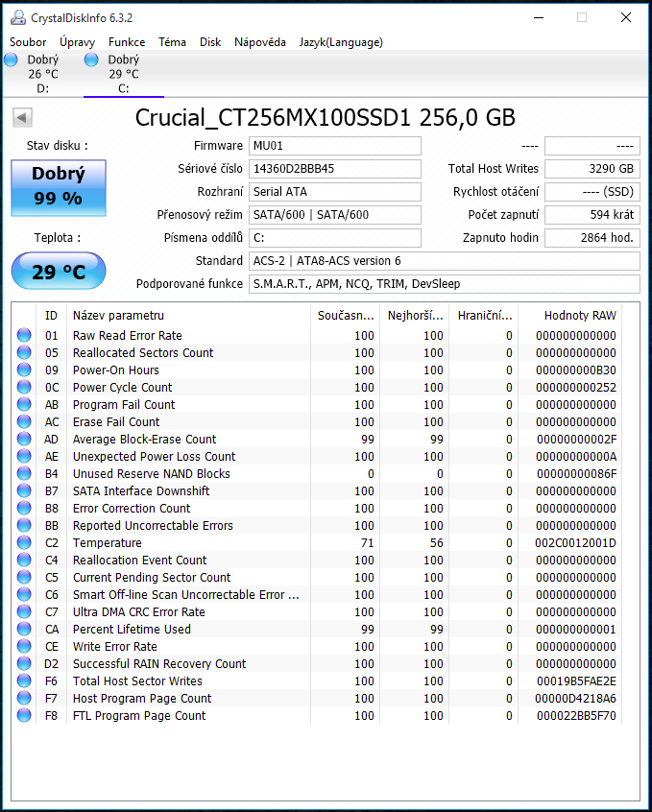Click the supported features field with S.M.A.R.T., APM
Viewport: 652px width, 812px height.
(x=445, y=284)
